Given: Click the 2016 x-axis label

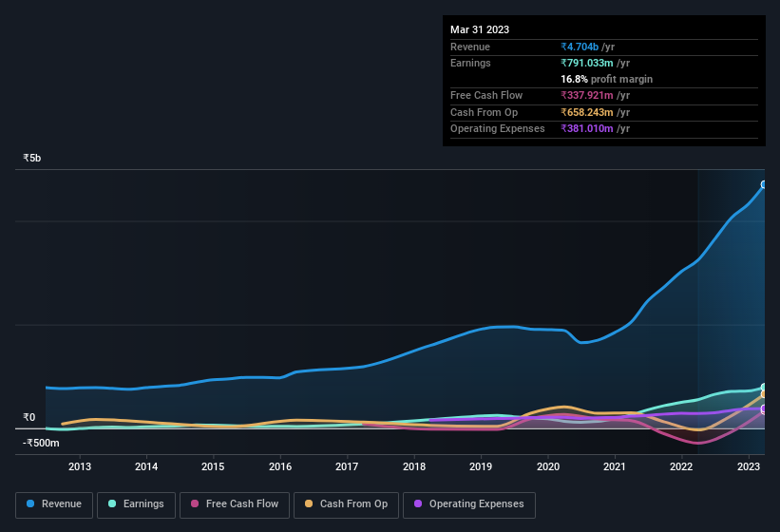Looking at the screenshot, I should coord(280,466).
